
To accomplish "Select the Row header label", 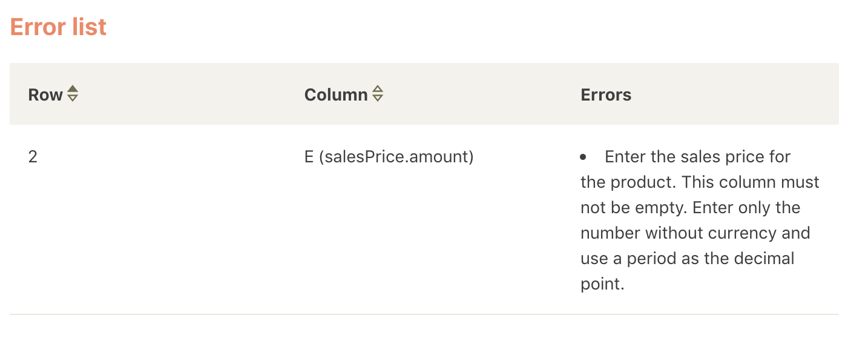I will click(x=45, y=94).
